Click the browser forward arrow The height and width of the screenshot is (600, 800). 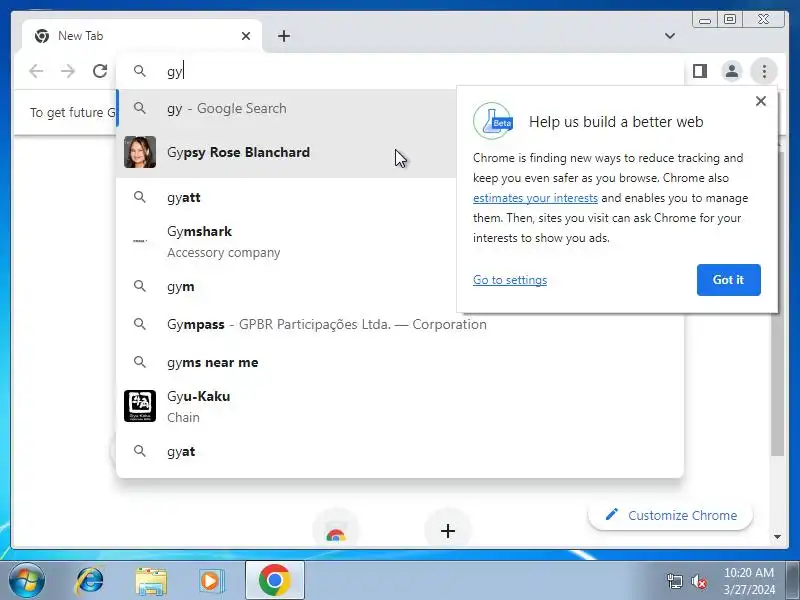coord(68,71)
